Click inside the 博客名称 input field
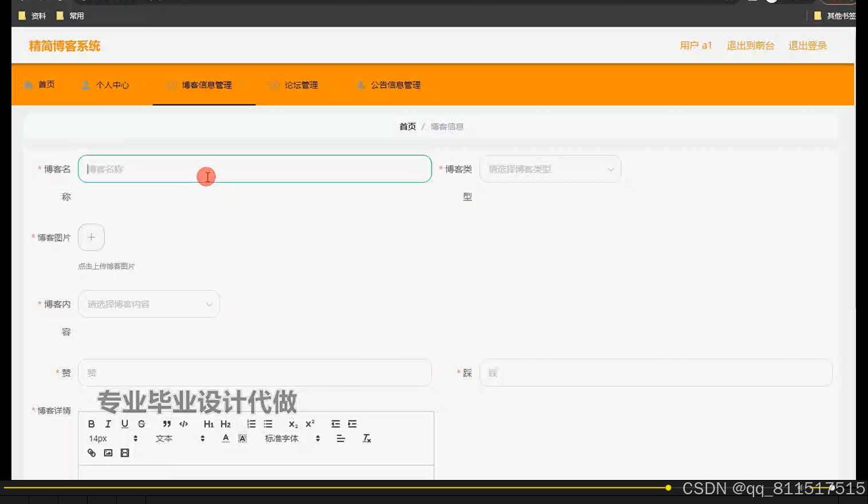This screenshot has width=868, height=504. click(x=254, y=169)
